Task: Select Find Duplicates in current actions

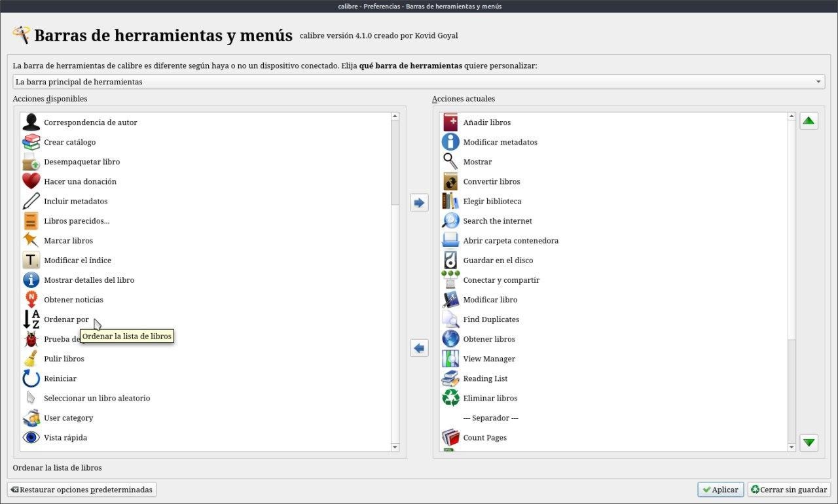Action: click(614, 319)
